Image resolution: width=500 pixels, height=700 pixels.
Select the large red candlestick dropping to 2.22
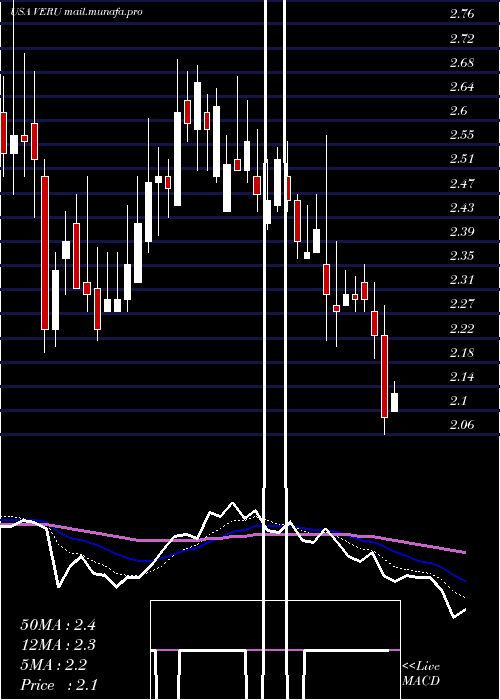tap(45, 253)
